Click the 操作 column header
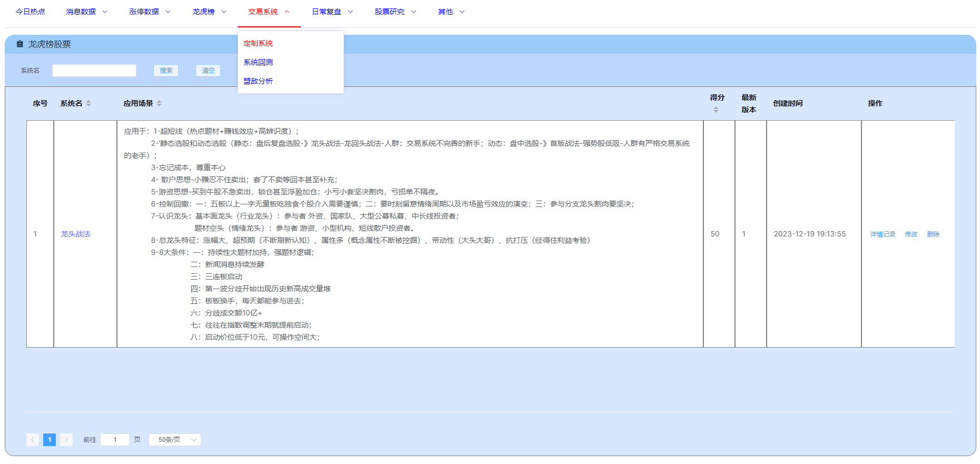Viewport: 980px width, 464px height. 875,103
